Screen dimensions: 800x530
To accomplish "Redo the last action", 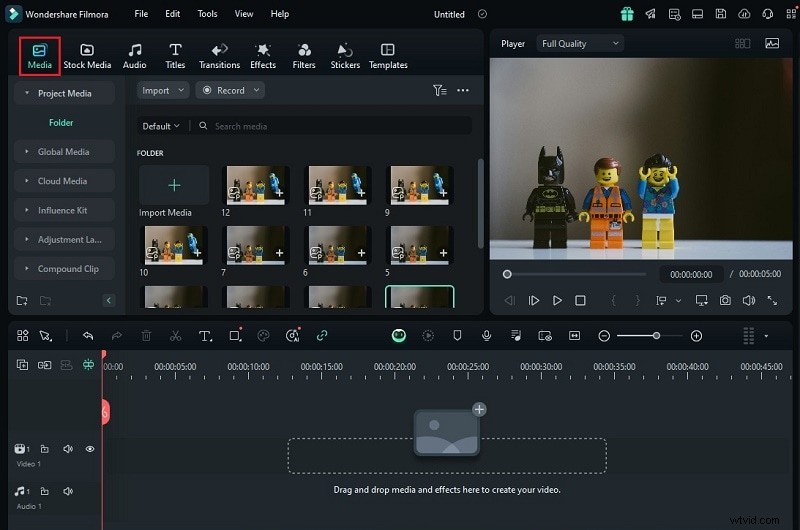I will tap(117, 336).
